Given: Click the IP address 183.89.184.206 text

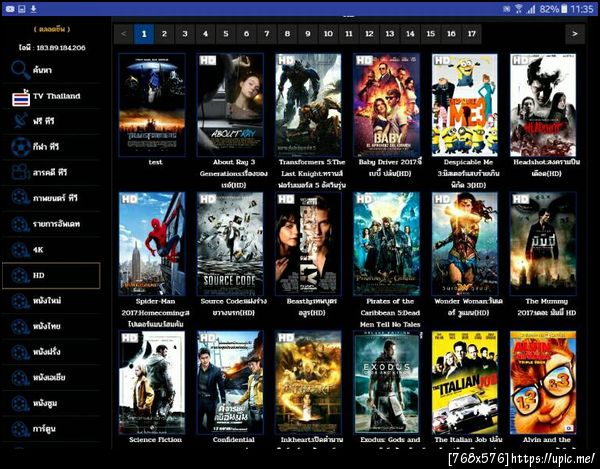Looking at the screenshot, I should (61, 48).
